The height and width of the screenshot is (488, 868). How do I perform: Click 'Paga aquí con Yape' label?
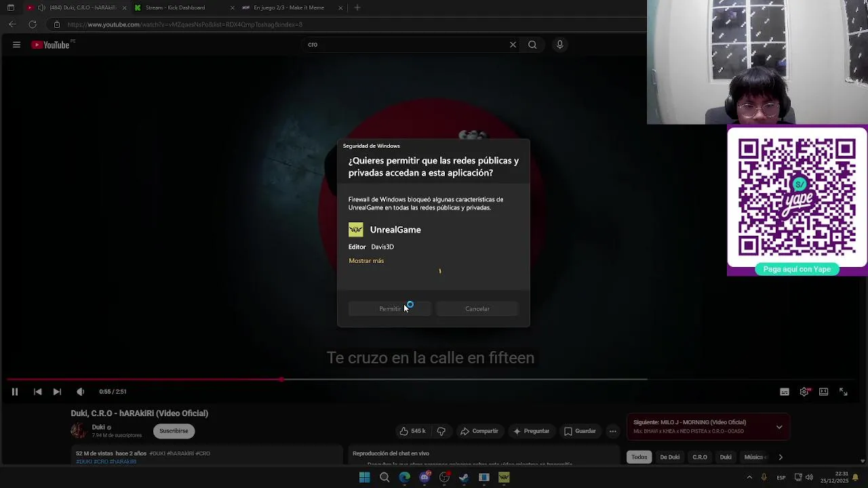click(x=797, y=269)
